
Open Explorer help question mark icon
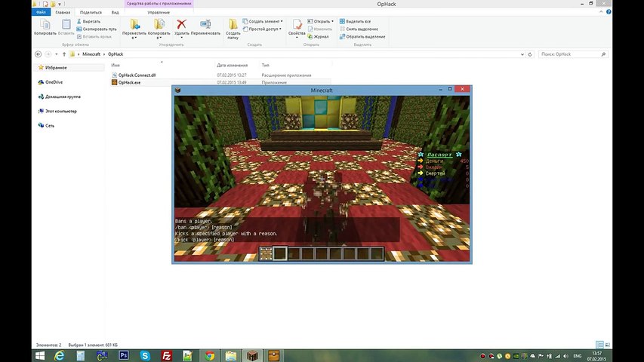(x=609, y=12)
